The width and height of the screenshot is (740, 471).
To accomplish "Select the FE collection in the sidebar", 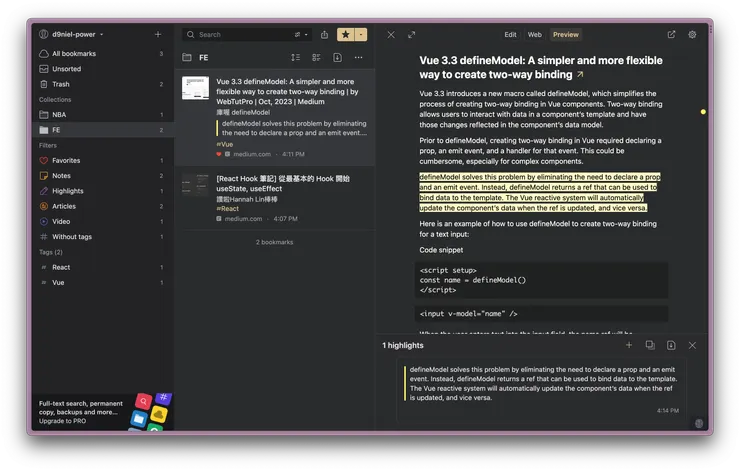I will [x=103, y=130].
